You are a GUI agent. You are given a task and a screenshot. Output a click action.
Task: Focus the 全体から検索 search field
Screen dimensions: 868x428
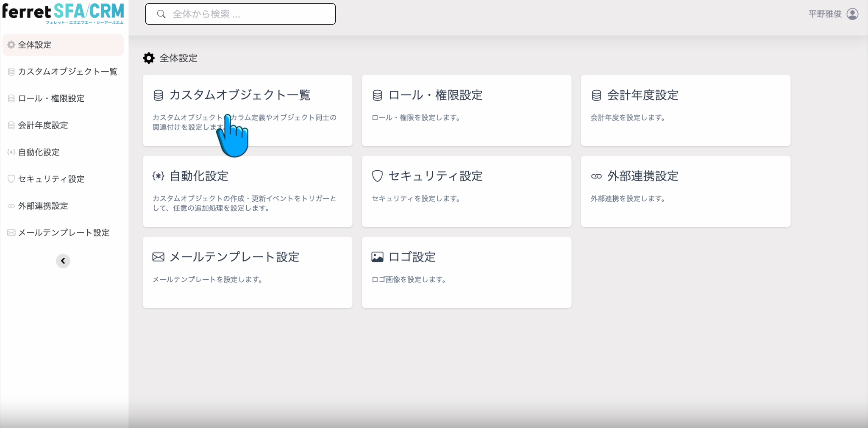coord(240,14)
